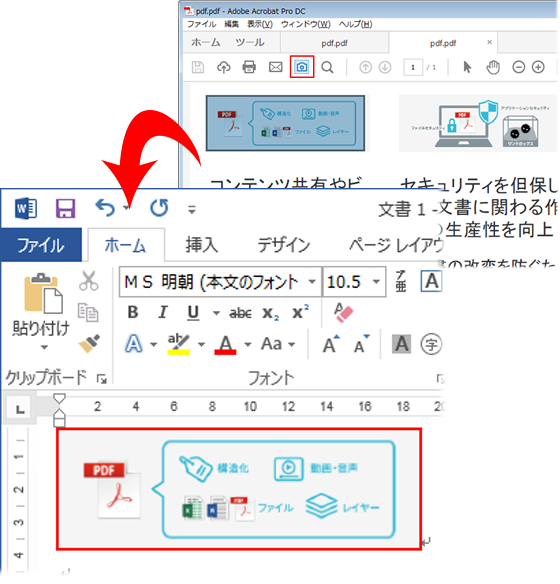Go to previous page arrow in Acrobat
The height and width of the screenshot is (584, 560).
coord(365,67)
